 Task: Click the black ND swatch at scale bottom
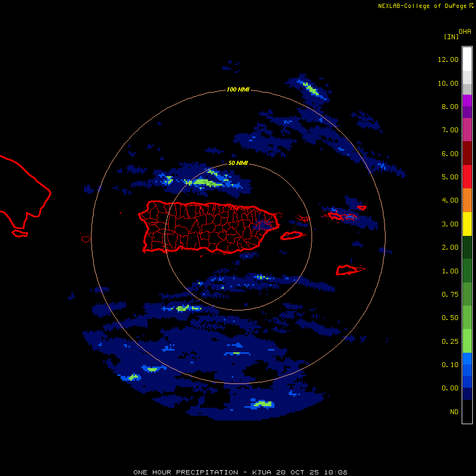(x=467, y=411)
